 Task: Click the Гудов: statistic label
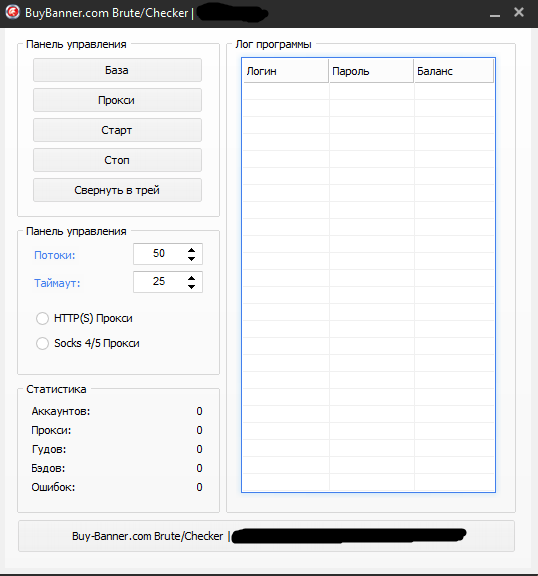[x=48, y=449]
